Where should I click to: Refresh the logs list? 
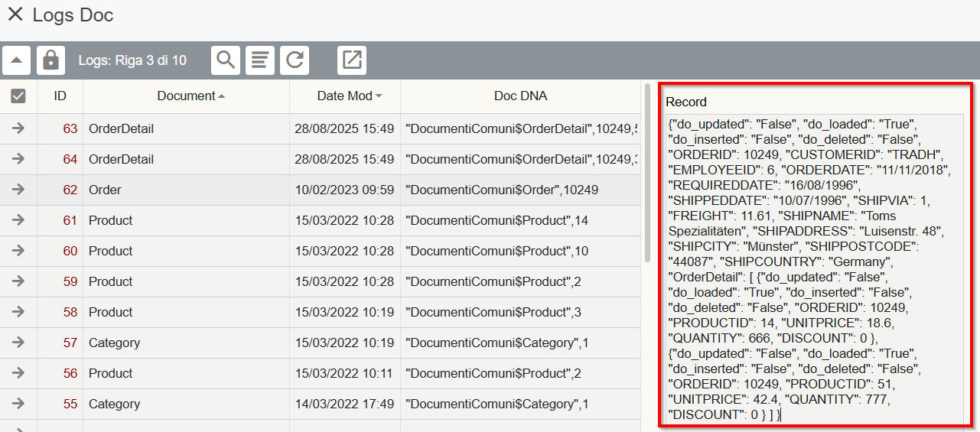tap(295, 60)
